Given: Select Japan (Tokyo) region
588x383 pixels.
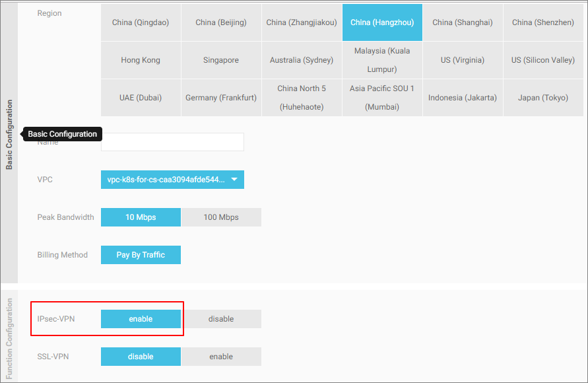Looking at the screenshot, I should pos(543,98).
